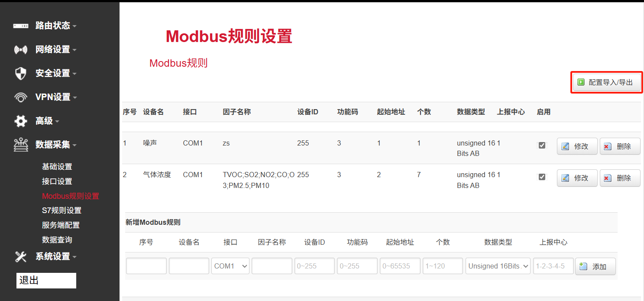644x301 pixels.
Task: Uncheck 启用 for the 气体浓度 rule
Action: click(542, 177)
